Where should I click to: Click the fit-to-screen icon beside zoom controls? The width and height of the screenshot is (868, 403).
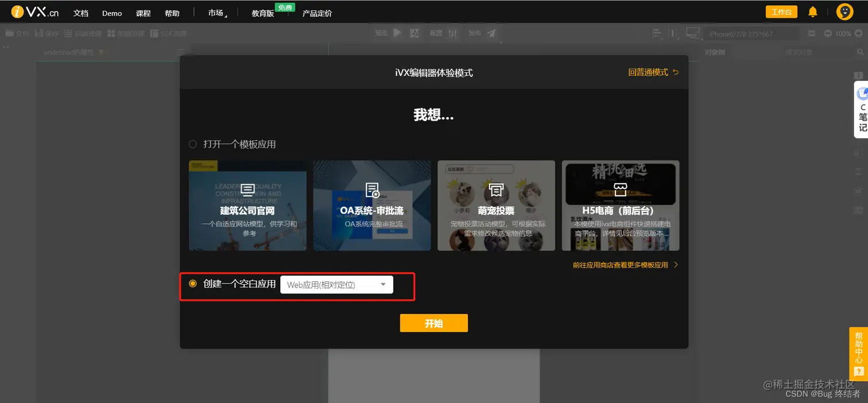812,33
